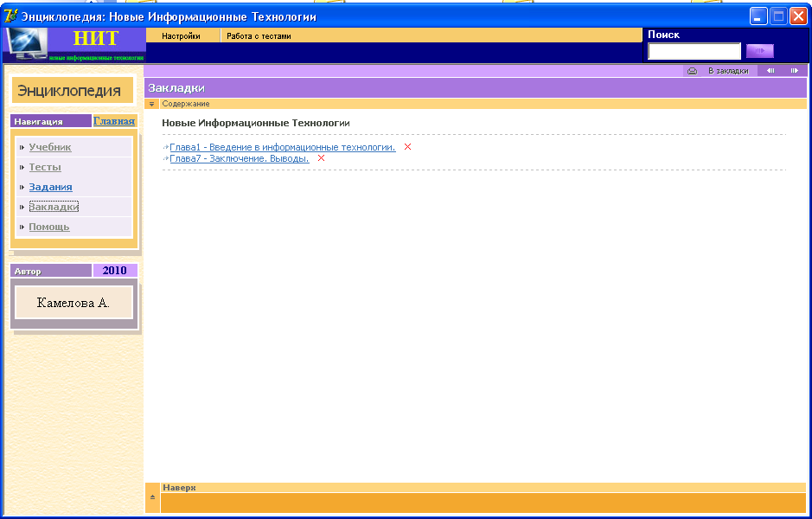The image size is (812, 519).
Task: Click the small arrow icon before Глава7 link
Action: click(x=166, y=159)
